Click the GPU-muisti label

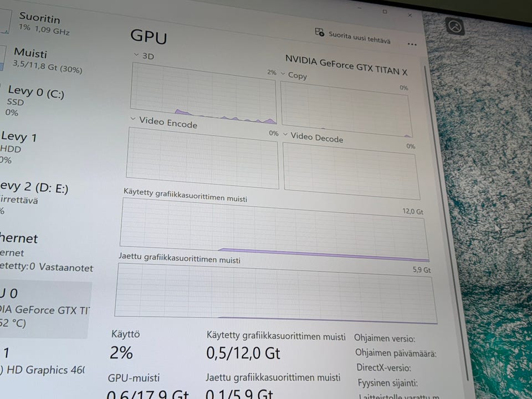(134, 378)
